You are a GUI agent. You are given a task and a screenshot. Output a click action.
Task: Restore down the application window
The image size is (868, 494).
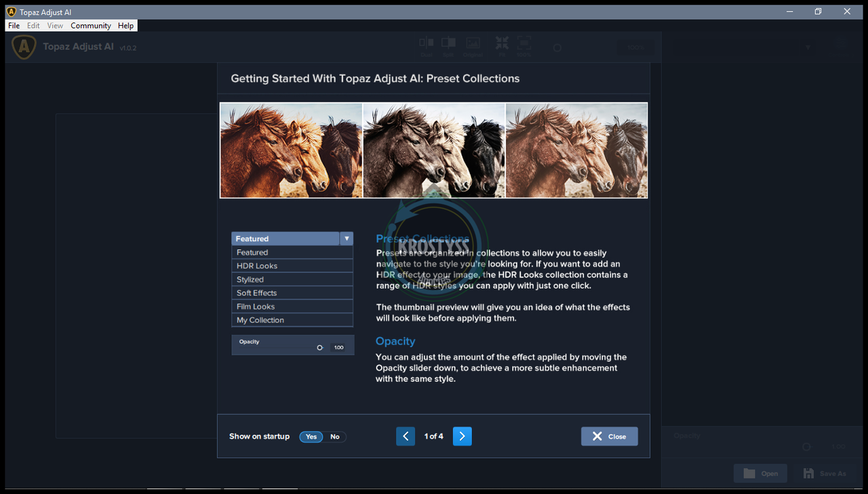(x=818, y=12)
